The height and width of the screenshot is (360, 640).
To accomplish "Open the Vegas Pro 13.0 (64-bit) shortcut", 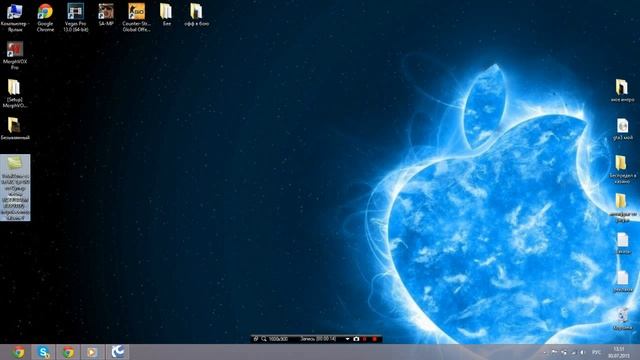I will (x=76, y=17).
